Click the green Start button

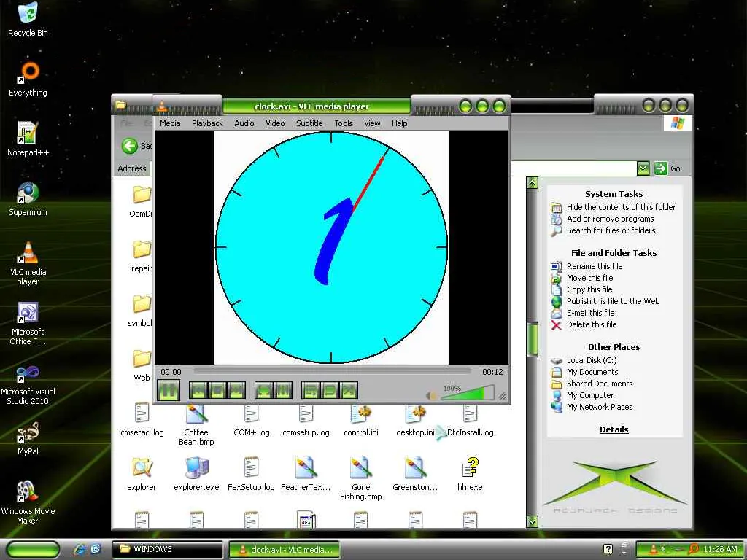point(33,550)
